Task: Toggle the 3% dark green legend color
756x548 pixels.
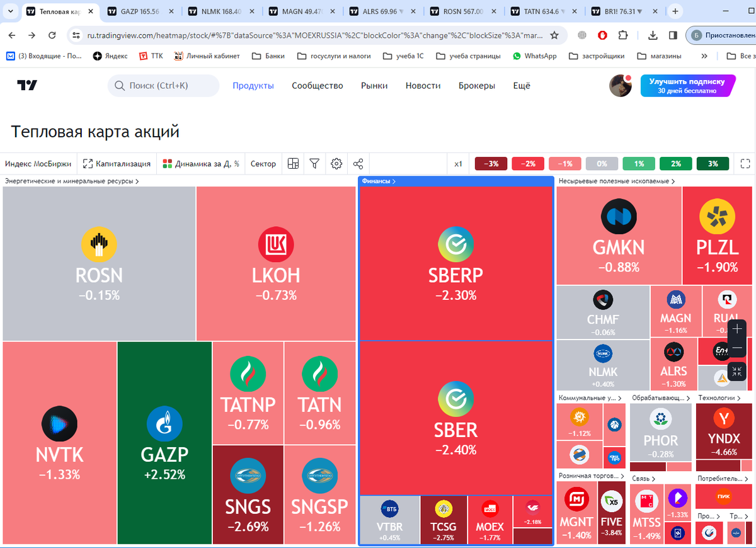Action: (713, 164)
